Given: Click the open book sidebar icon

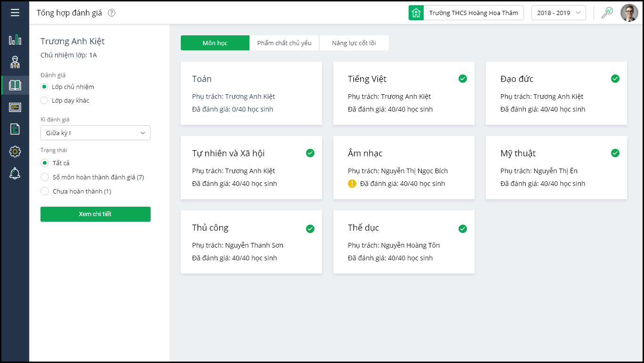Looking at the screenshot, I should click(15, 85).
